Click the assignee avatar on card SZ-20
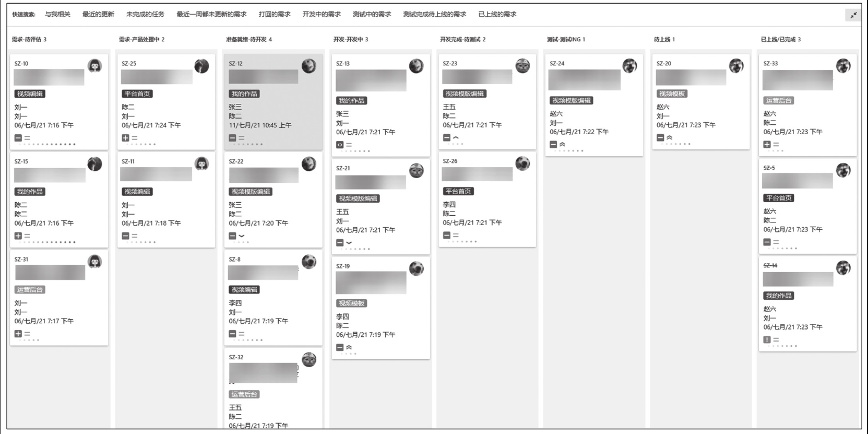Viewport: 868px width, 434px height. (736, 66)
